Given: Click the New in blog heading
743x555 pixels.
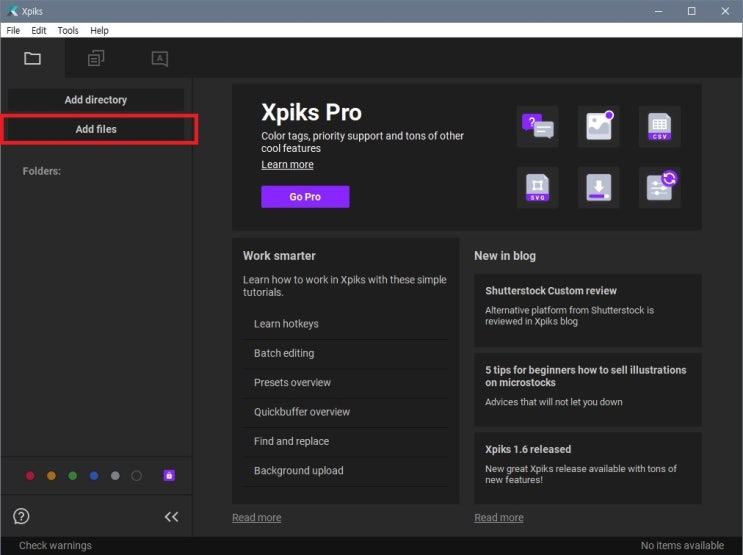Looking at the screenshot, I should (x=505, y=256).
